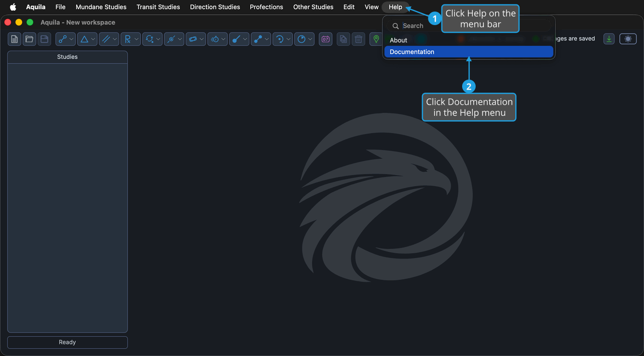The image size is (644, 356).
Task: Open the Apple menu
Action: coord(13,7)
